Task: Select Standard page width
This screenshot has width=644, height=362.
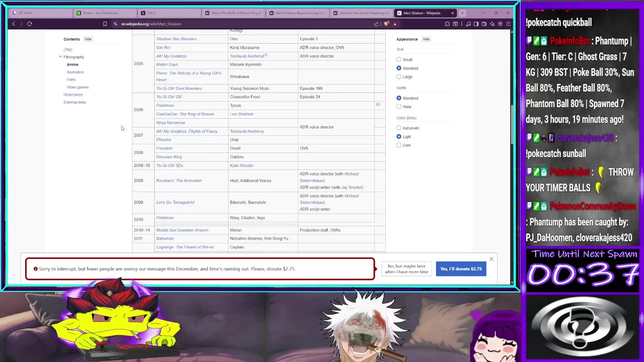Action: (399, 98)
